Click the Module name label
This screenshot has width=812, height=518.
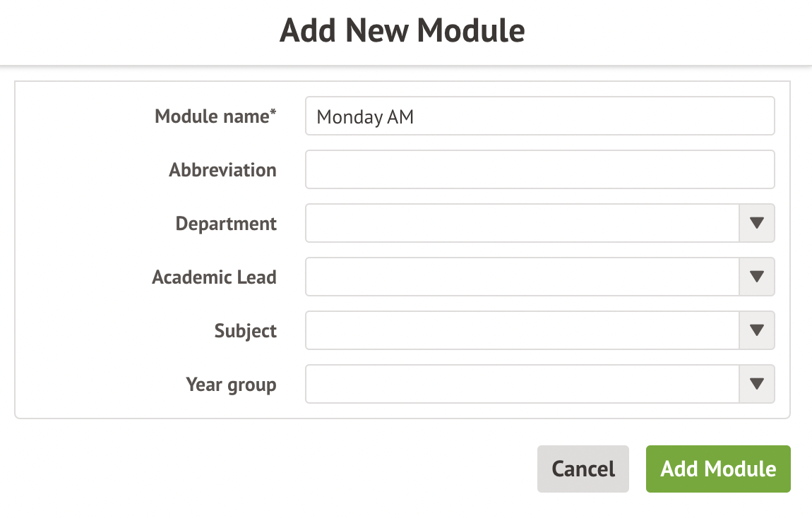[x=212, y=116]
